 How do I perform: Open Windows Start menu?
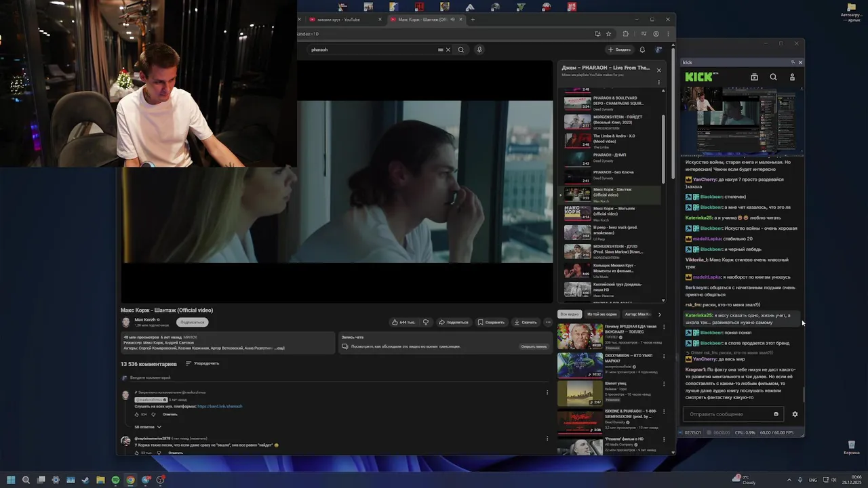tap(11, 480)
